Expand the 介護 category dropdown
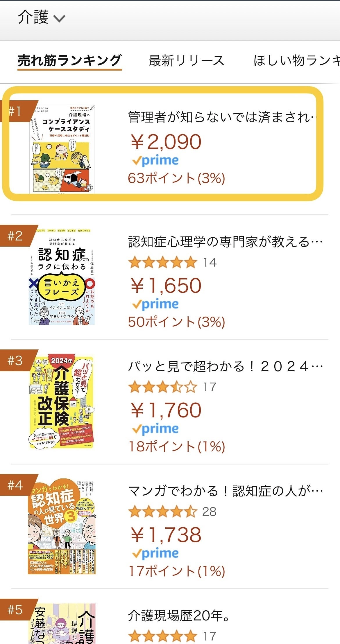Viewport: 340px width, 644px height. (x=41, y=17)
